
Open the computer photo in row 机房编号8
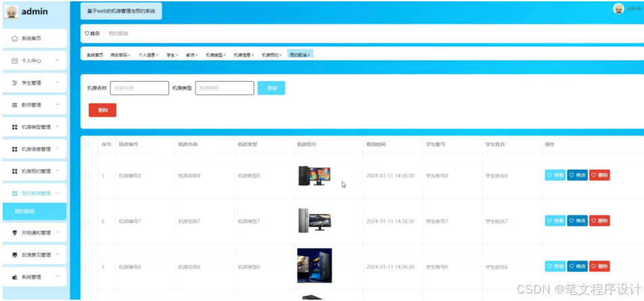(314, 176)
